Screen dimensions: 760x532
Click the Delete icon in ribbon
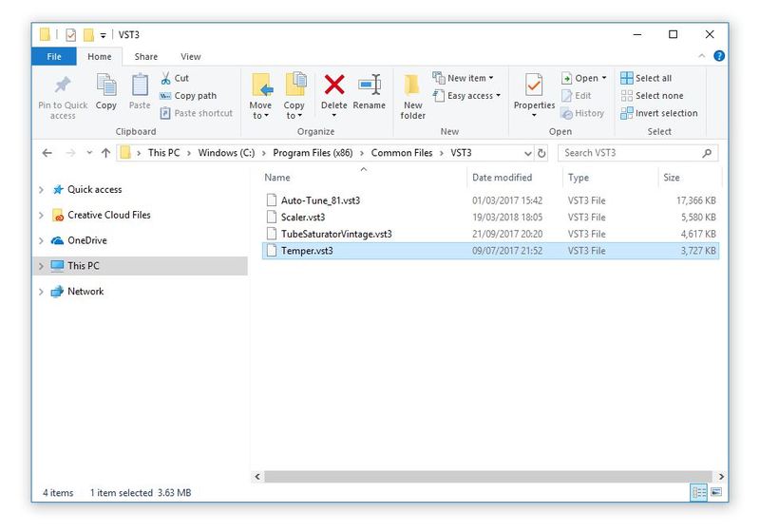[333, 86]
